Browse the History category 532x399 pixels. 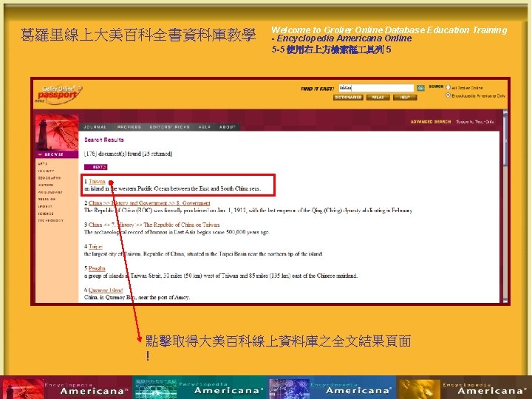coord(46,185)
